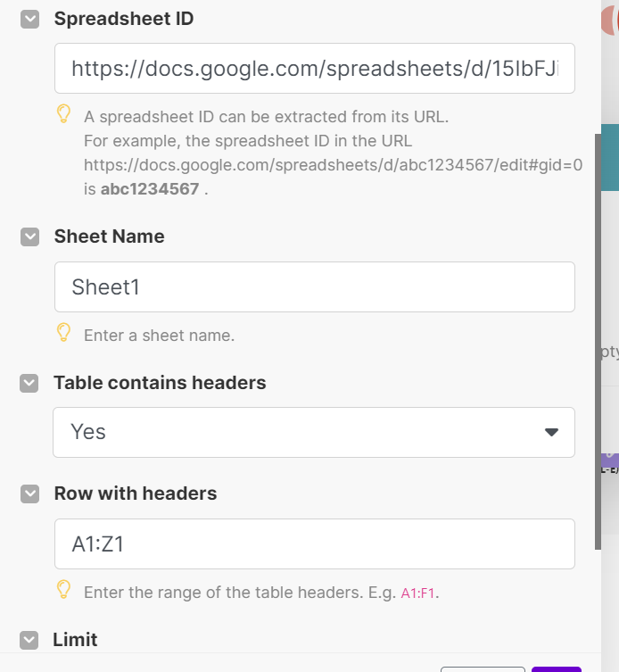Viewport: 619px width, 672px height.
Task: Click the panel's vertical scrollbar
Action: (x=598, y=339)
